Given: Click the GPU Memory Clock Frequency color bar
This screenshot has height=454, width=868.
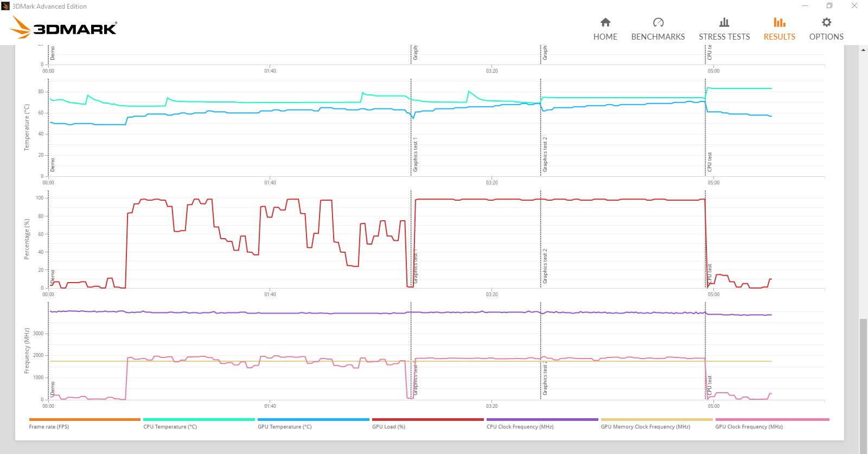Looking at the screenshot, I should click(656, 419).
